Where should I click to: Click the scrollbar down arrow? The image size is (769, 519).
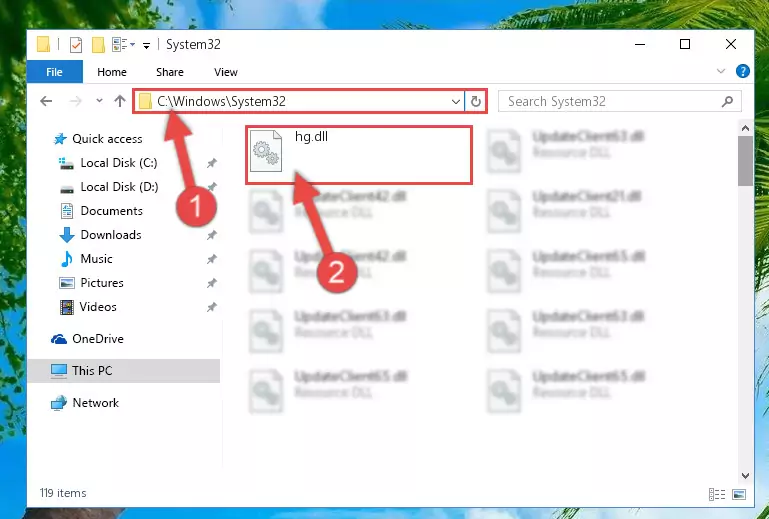click(x=745, y=476)
